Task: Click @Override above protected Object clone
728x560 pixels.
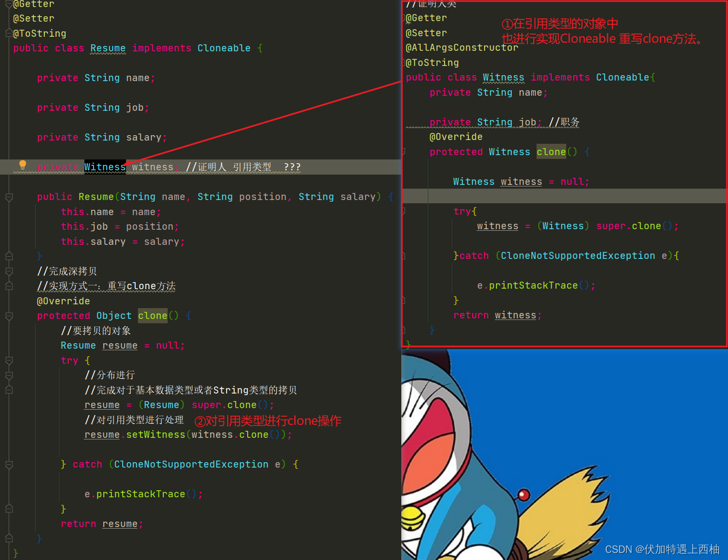Action: click(x=63, y=301)
